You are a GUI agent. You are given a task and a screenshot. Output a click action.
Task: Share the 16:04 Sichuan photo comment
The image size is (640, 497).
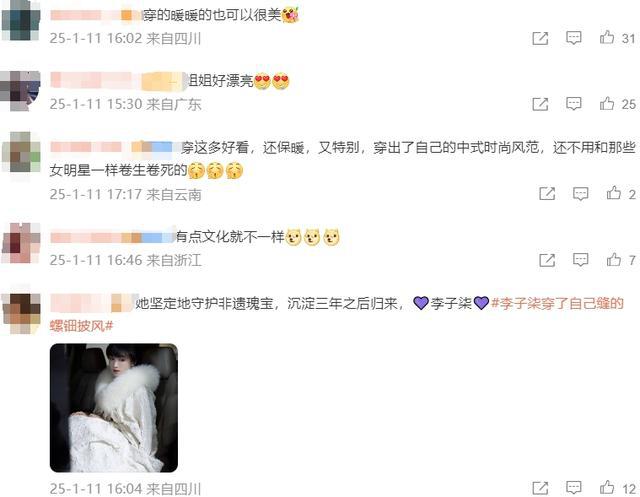point(540,488)
